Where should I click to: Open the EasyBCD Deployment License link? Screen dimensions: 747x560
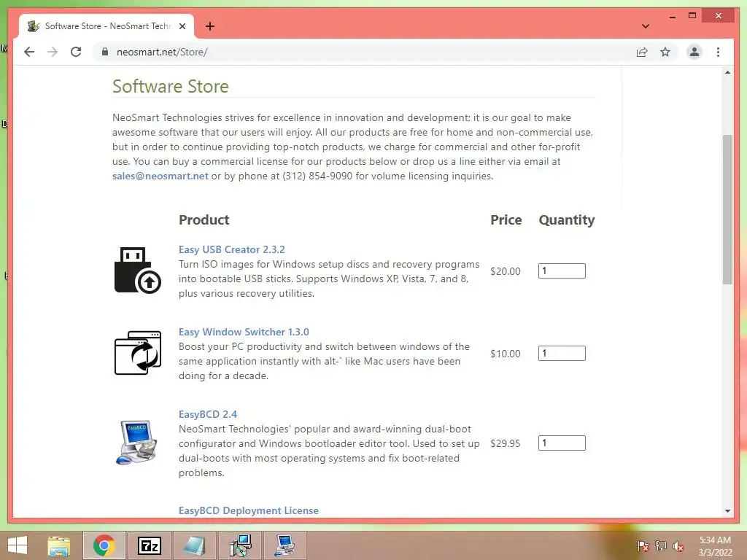[249, 510]
